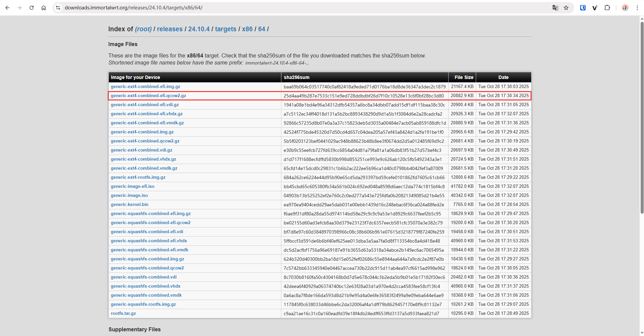Go to the 24.10.4 breadcrumb link
644x336 pixels.
(199, 29)
